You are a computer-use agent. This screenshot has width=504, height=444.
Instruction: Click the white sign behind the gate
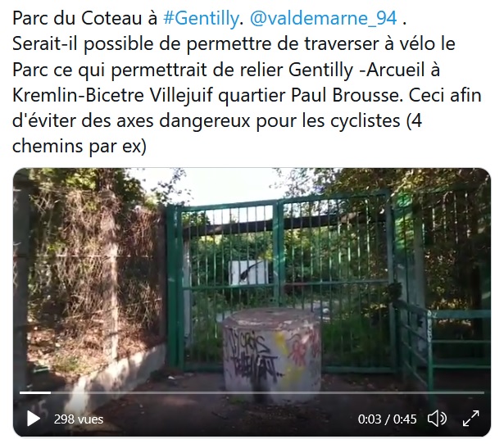tap(248, 273)
